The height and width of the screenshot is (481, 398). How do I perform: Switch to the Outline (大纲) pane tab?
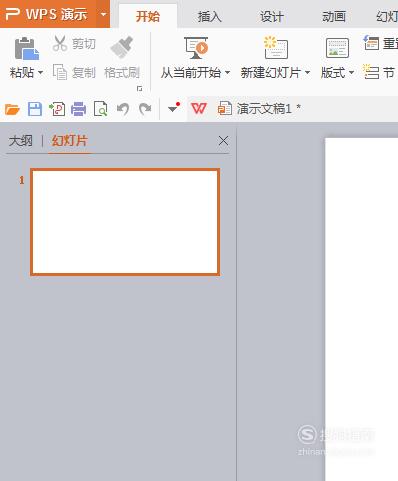[21, 141]
